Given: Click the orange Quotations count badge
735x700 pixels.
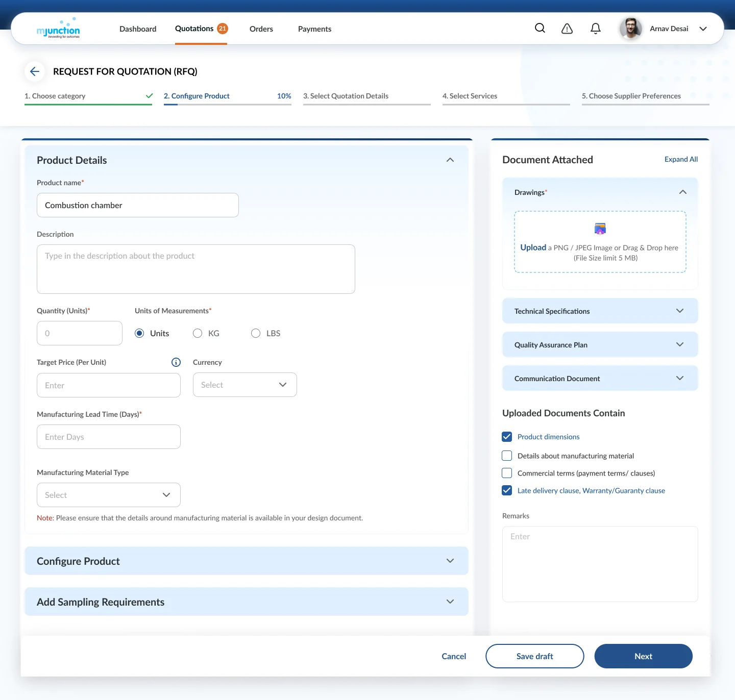Looking at the screenshot, I should tap(223, 29).
